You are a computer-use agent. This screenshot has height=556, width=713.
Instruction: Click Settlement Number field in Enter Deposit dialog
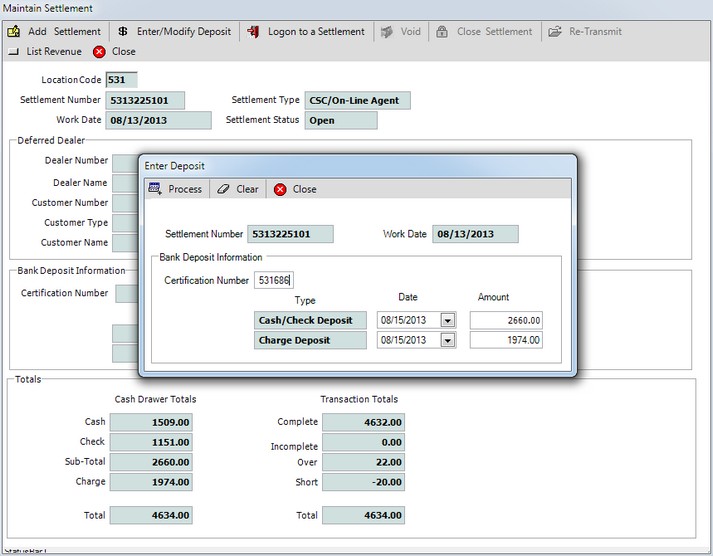click(x=290, y=234)
